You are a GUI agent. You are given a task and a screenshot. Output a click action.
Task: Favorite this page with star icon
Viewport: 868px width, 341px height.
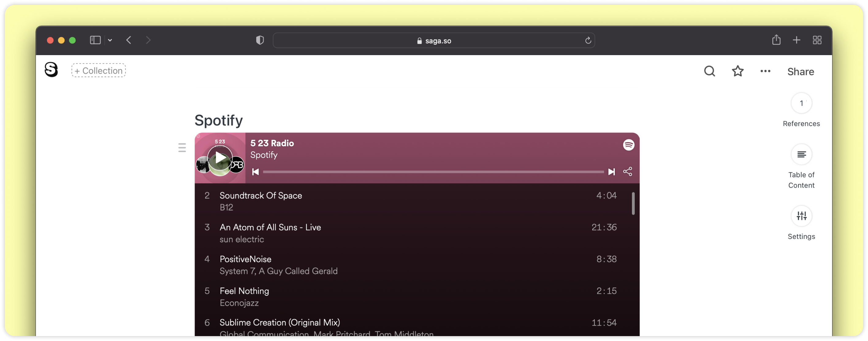(x=738, y=71)
